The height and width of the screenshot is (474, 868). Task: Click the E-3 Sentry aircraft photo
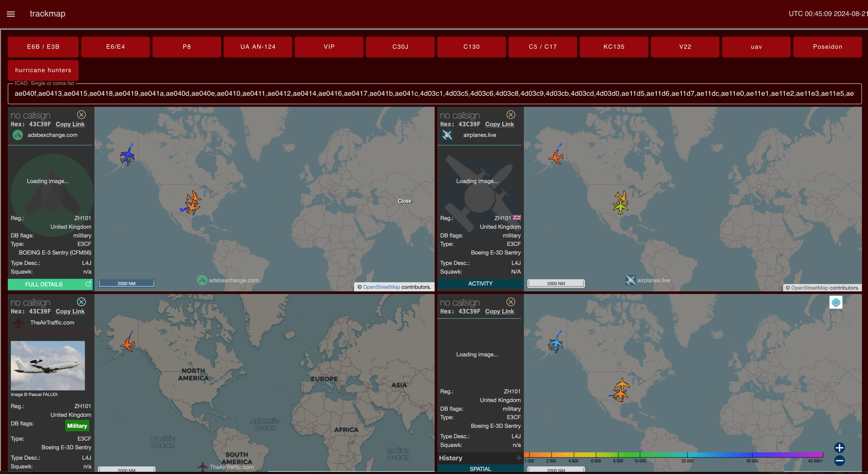pos(48,366)
